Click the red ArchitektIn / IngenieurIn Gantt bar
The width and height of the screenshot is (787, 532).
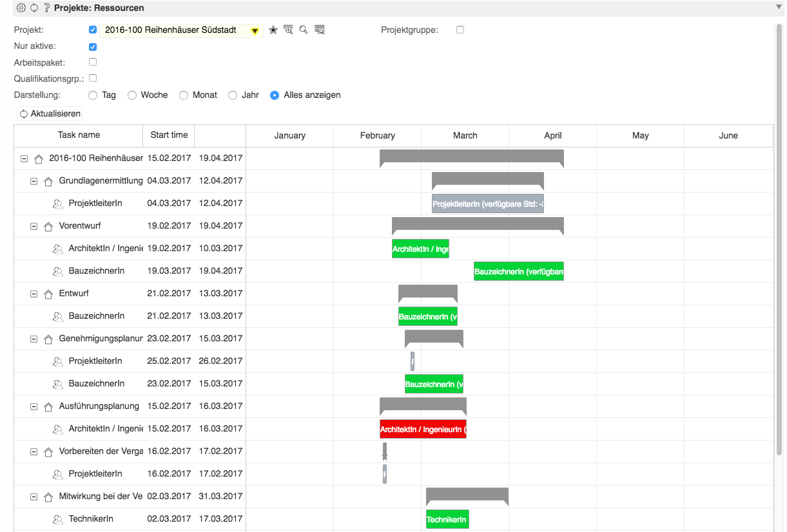[423, 430]
